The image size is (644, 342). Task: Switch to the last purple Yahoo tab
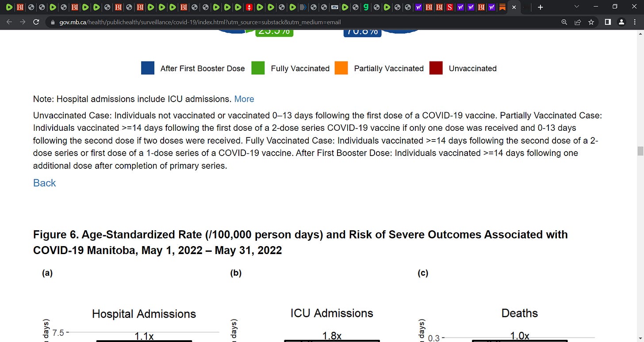(x=492, y=7)
